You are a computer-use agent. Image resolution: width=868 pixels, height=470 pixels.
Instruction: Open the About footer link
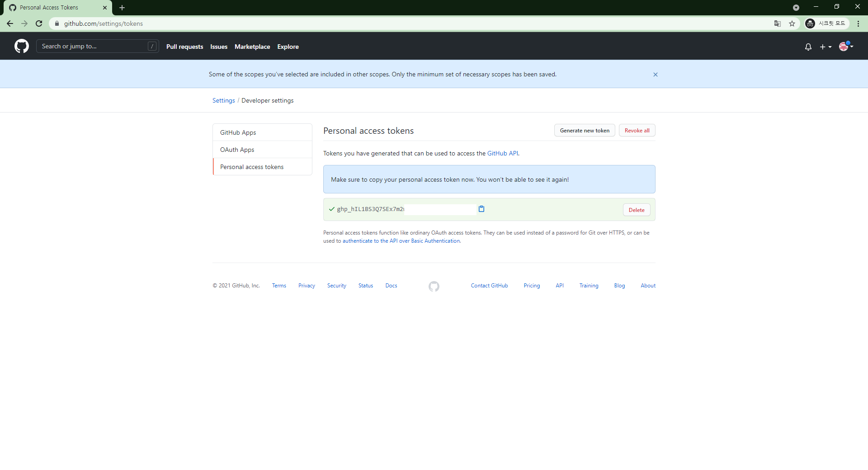coord(648,286)
